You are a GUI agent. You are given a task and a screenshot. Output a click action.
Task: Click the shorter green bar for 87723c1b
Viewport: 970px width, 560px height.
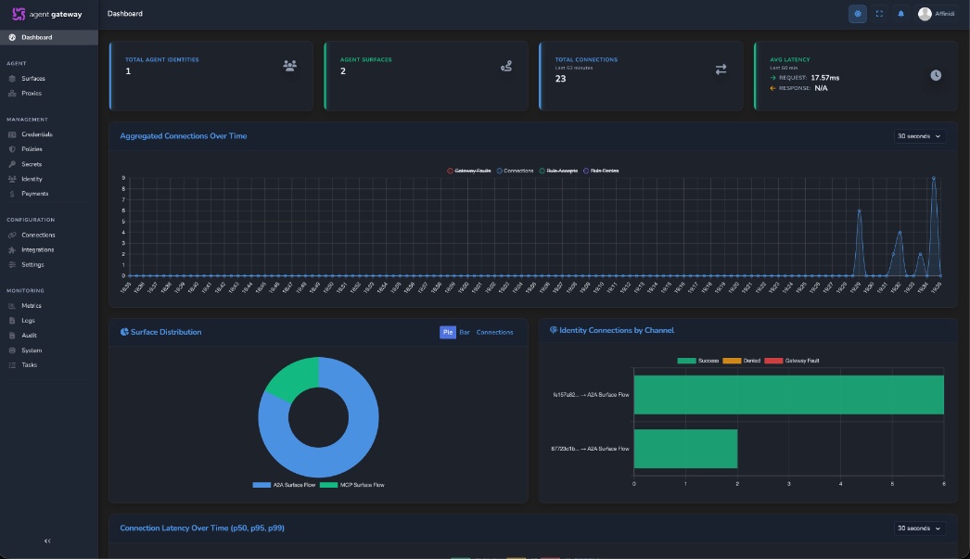tap(685, 449)
